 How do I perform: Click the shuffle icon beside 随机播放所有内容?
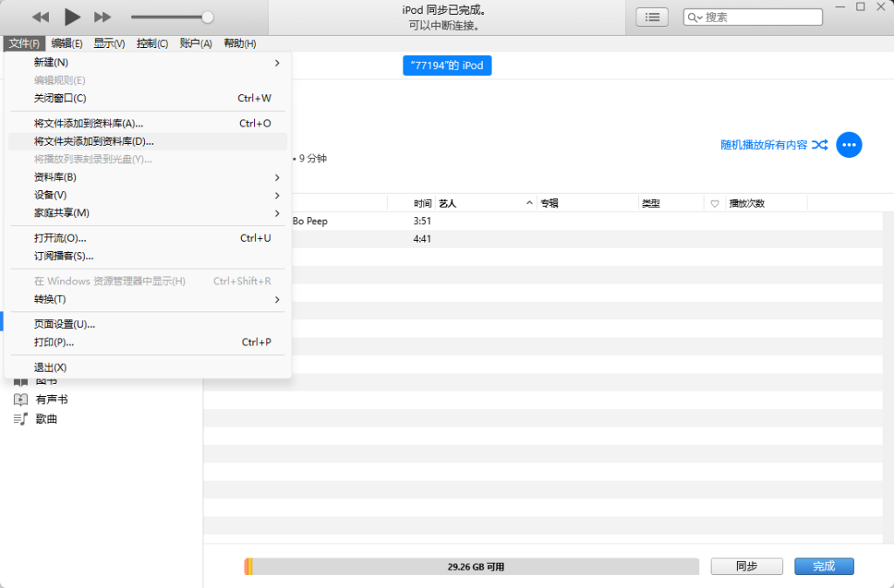tap(819, 145)
